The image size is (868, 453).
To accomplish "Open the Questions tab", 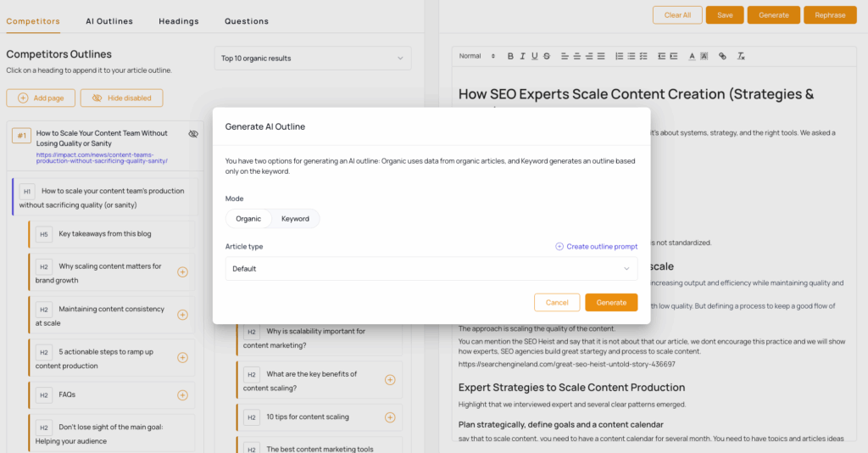I will (247, 21).
